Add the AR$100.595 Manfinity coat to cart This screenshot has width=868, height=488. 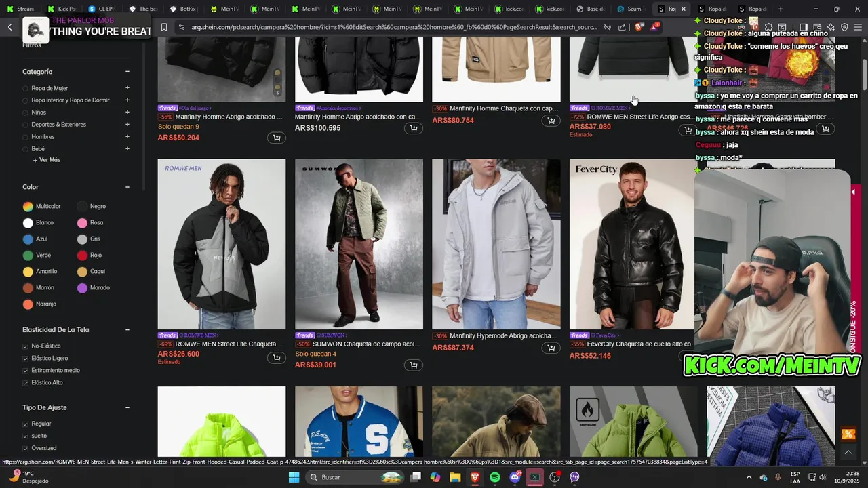pos(414,128)
